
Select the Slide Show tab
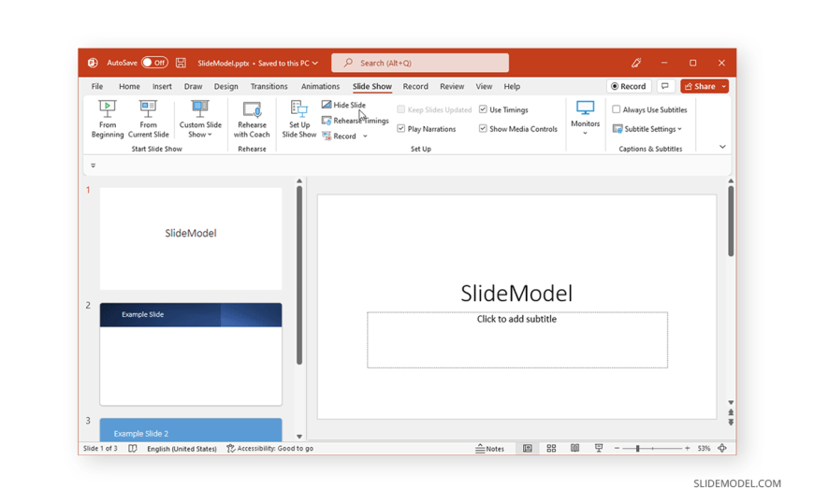point(372,86)
